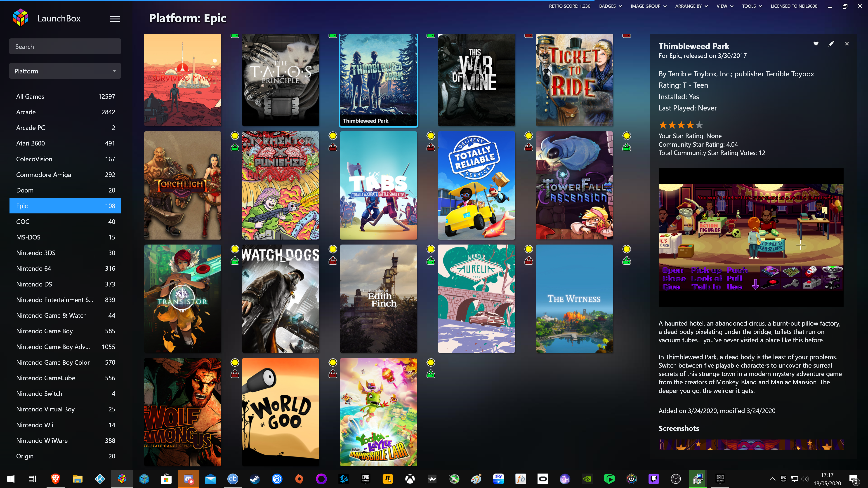
Task: Click the volume icon in the system tray
Action: pyautogui.click(x=805, y=479)
